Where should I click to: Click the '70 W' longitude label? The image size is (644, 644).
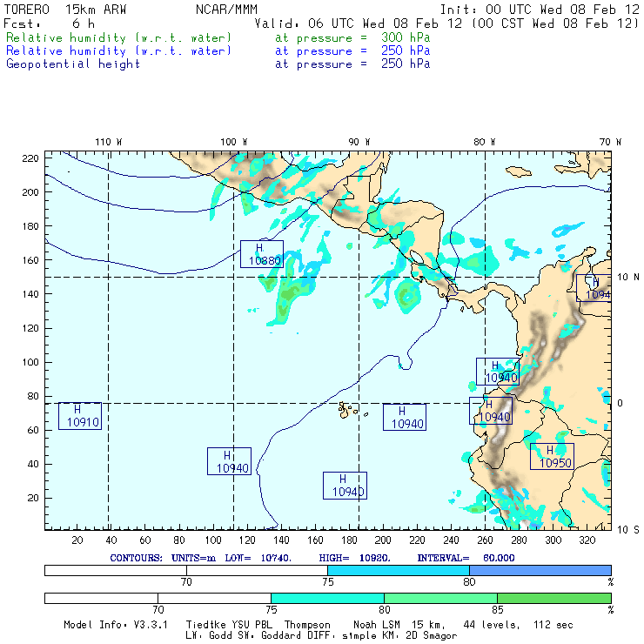coord(610,142)
